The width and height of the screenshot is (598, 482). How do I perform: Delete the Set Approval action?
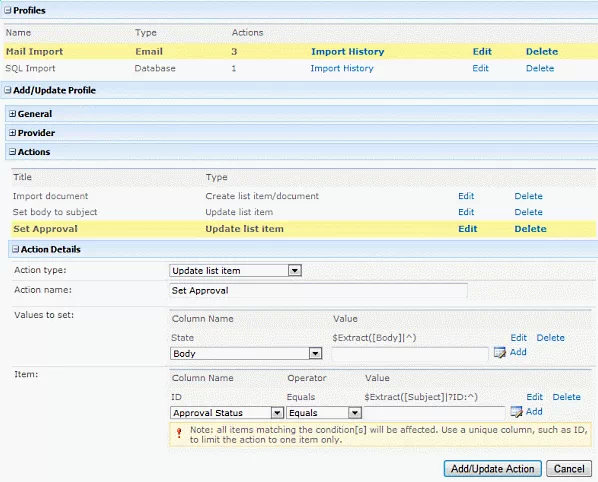(530, 229)
